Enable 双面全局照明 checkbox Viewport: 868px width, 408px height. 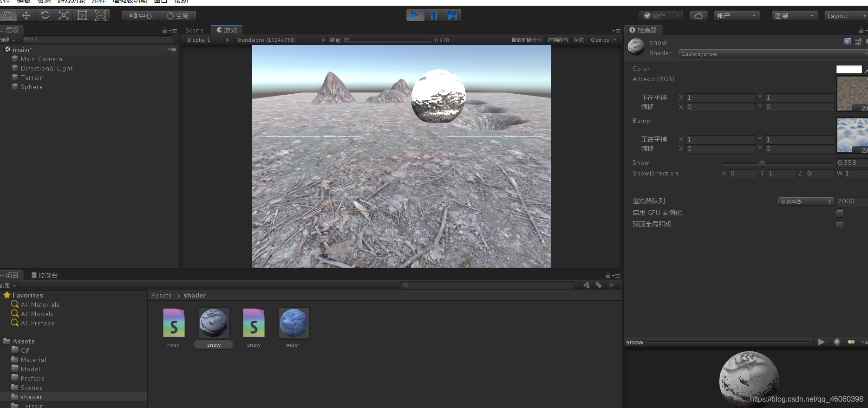(840, 225)
